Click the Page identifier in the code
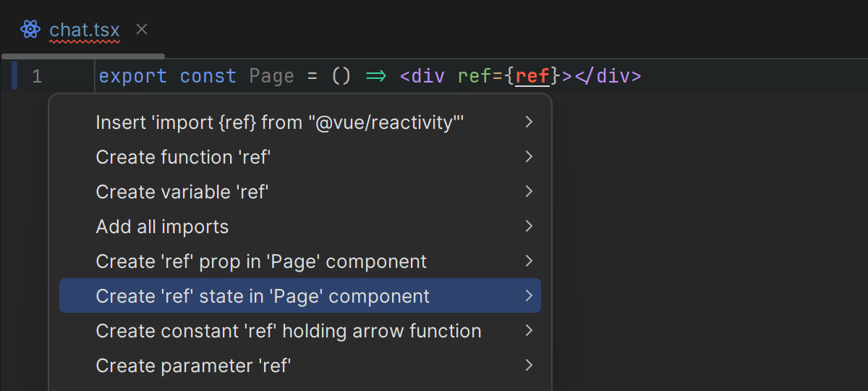The image size is (868, 391). tap(271, 76)
